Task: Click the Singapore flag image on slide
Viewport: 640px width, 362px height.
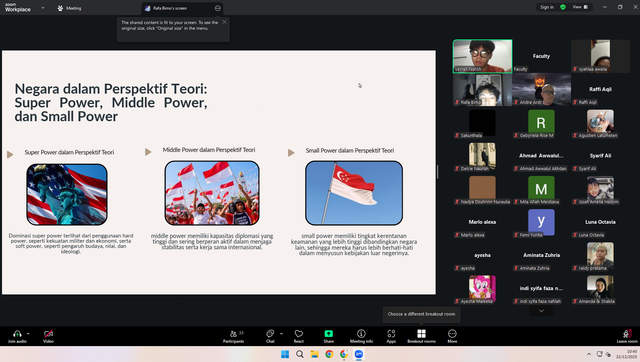Action: [x=354, y=193]
